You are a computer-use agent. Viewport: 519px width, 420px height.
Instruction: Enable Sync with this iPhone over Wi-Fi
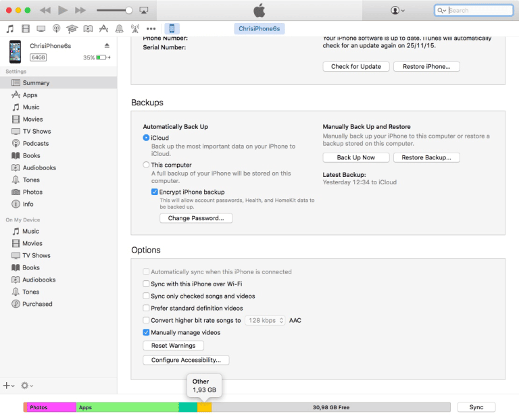146,284
